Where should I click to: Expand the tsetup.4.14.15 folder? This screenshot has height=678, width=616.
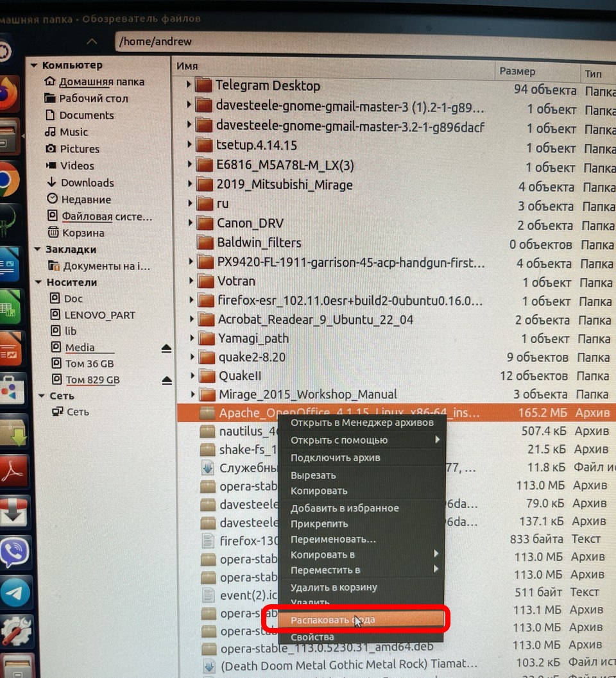coord(189,144)
